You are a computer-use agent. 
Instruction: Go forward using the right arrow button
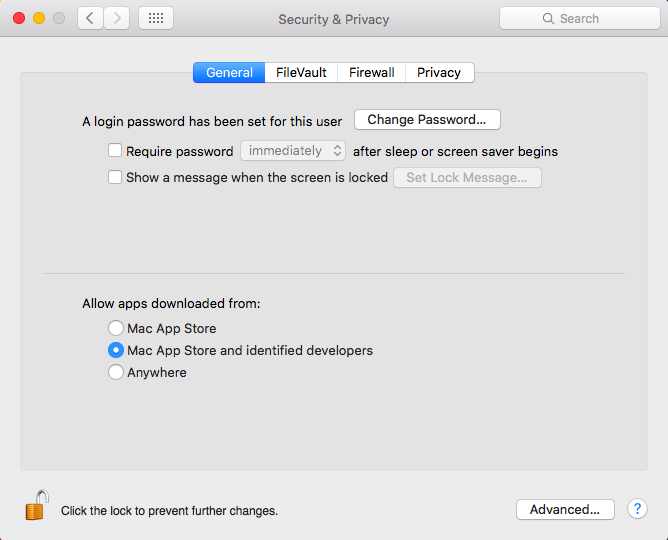tap(117, 18)
